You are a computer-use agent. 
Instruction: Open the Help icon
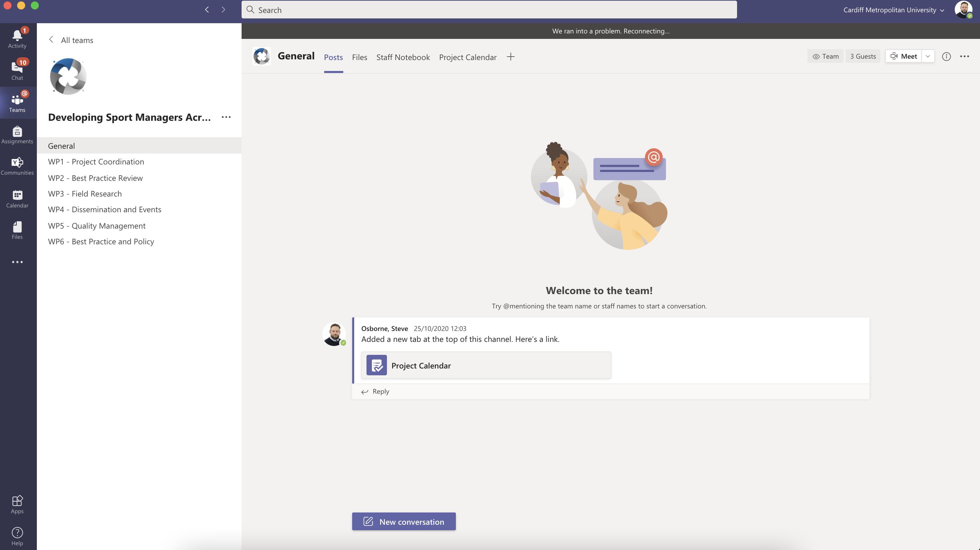[x=17, y=536]
